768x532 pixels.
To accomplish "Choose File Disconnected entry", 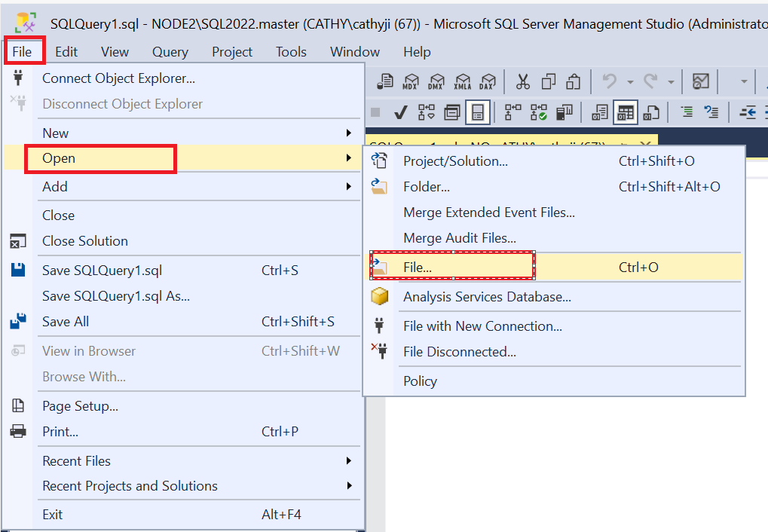I will [x=554, y=352].
